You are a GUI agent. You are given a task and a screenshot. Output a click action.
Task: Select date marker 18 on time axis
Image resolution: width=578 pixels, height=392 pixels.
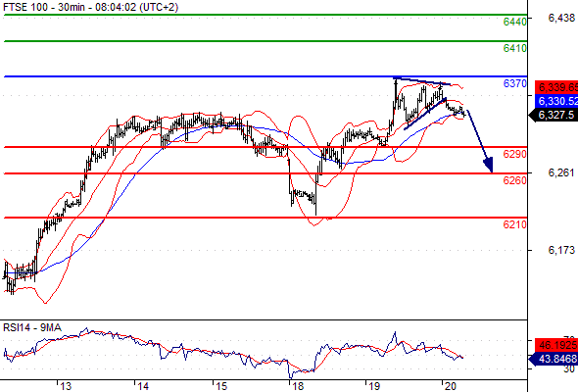(298, 386)
